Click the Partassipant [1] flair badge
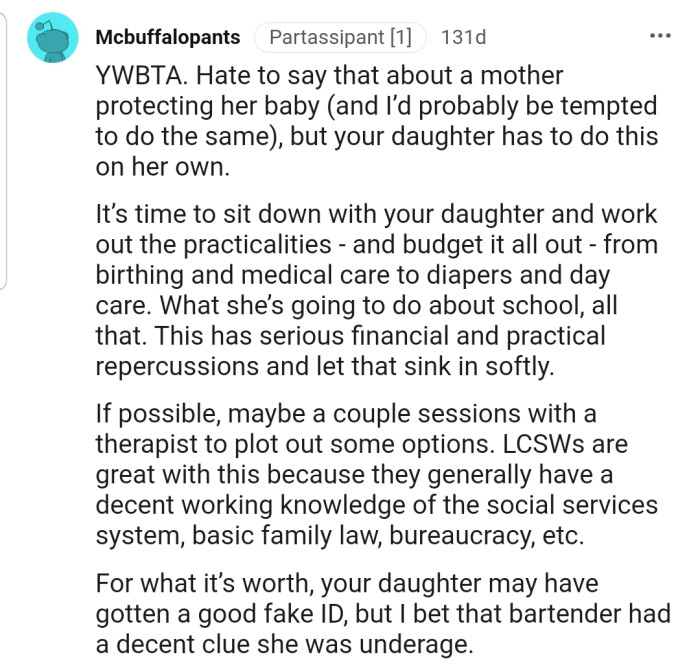 pyautogui.click(x=340, y=38)
